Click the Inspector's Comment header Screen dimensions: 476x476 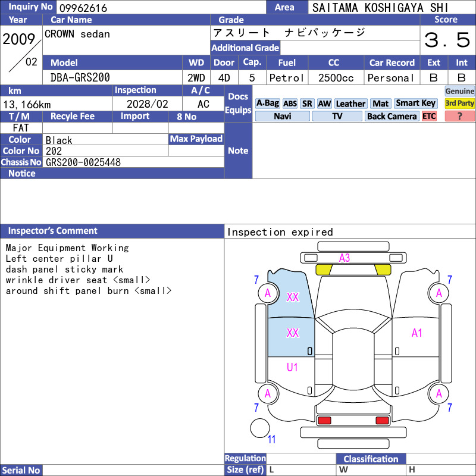tap(52, 231)
